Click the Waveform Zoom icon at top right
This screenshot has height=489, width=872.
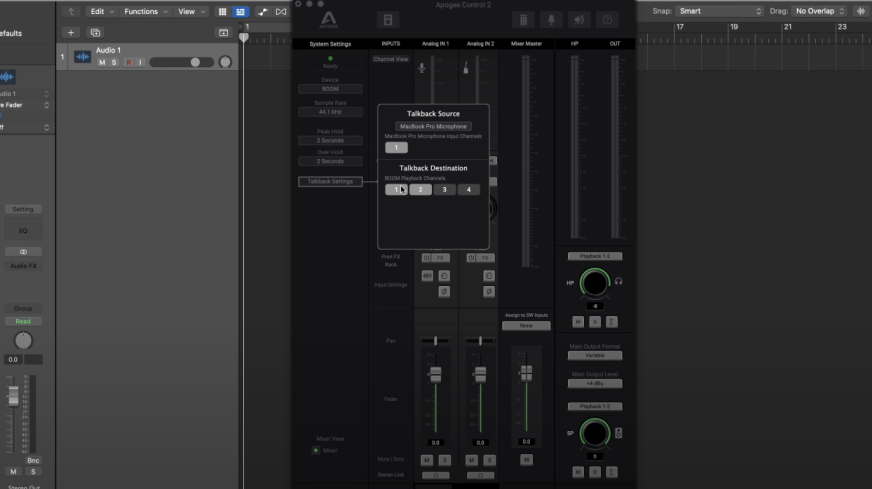click(x=860, y=11)
